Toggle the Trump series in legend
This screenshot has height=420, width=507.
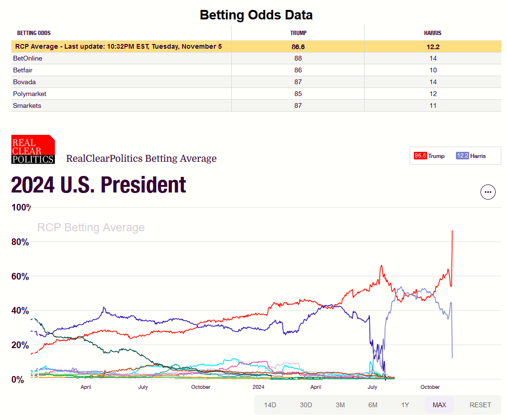click(436, 156)
